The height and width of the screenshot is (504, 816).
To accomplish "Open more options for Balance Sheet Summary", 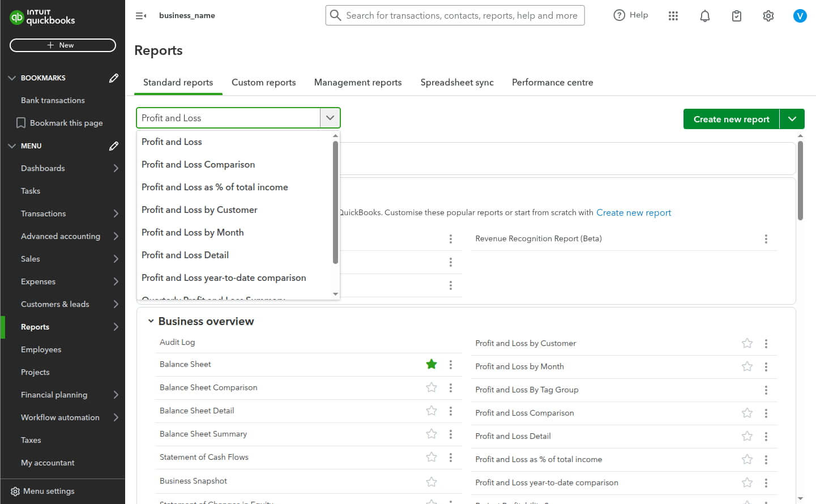I will (x=451, y=434).
